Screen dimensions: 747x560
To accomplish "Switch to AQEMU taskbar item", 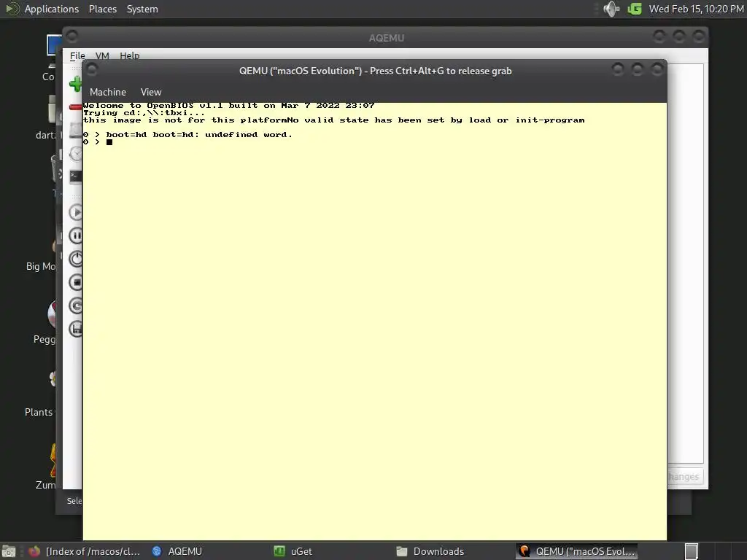I will (x=177, y=551).
